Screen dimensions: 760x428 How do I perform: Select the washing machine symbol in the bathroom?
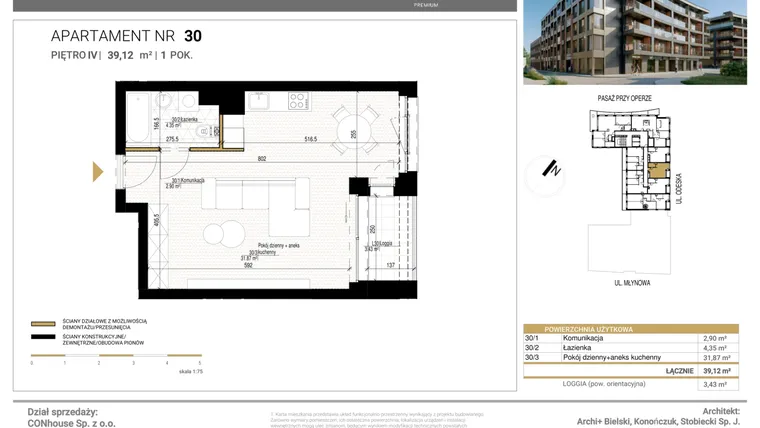click(x=189, y=102)
